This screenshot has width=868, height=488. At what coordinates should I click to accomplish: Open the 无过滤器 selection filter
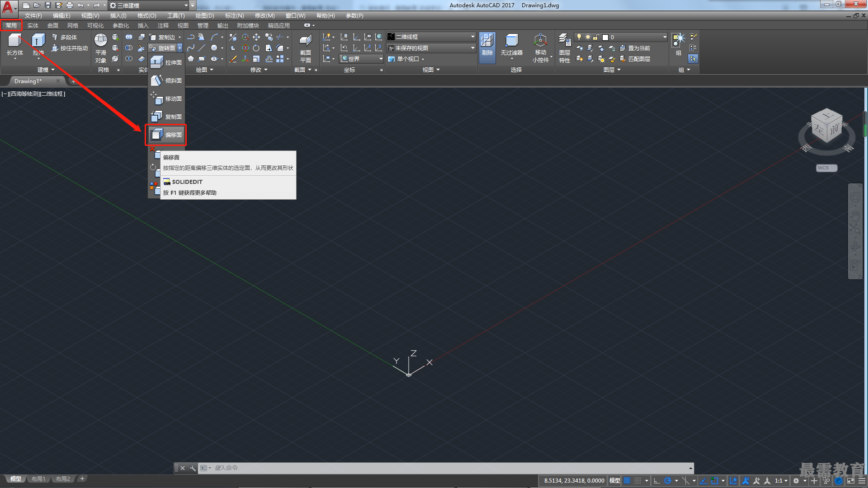pos(511,45)
